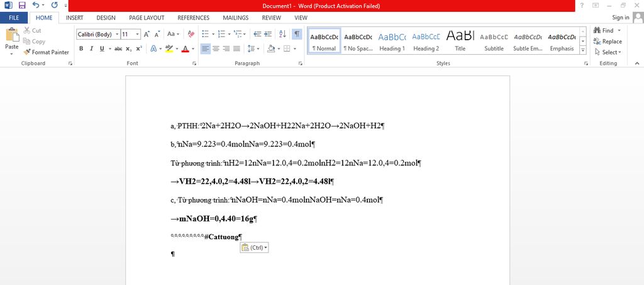Click the Redo/Repeat icon
Screen dimensions: 644x285
[x=55, y=5]
